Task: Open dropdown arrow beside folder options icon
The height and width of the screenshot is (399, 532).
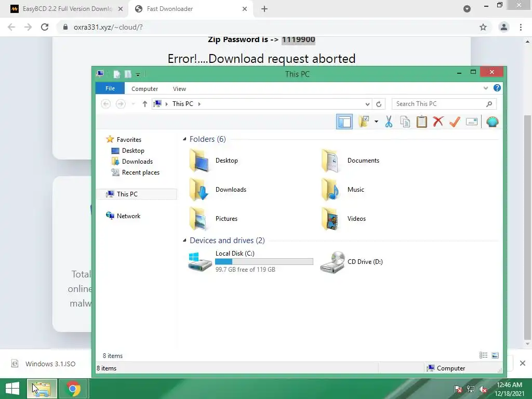Action: pos(376,122)
